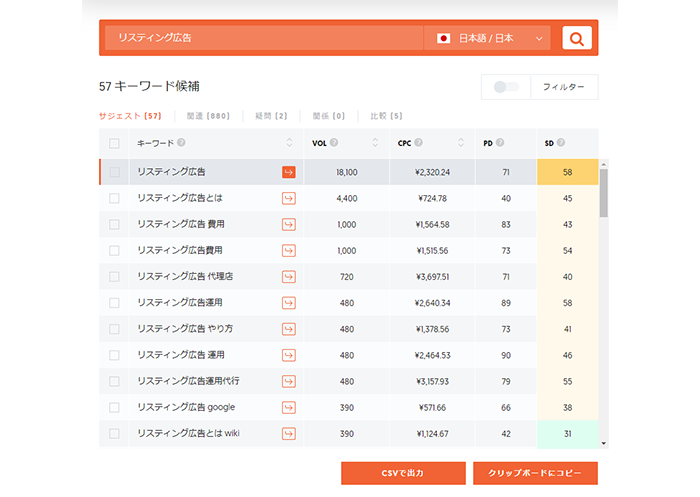Sort by CPC column arrows
This screenshot has height=497, width=700.
click(461, 142)
